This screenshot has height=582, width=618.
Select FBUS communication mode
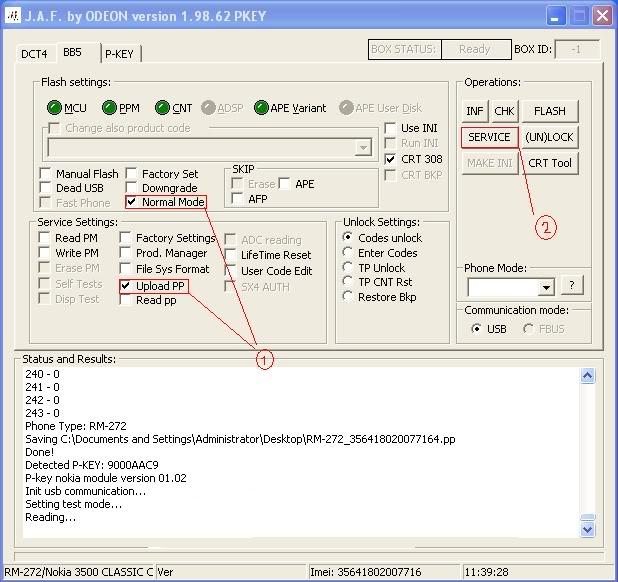click(528, 329)
